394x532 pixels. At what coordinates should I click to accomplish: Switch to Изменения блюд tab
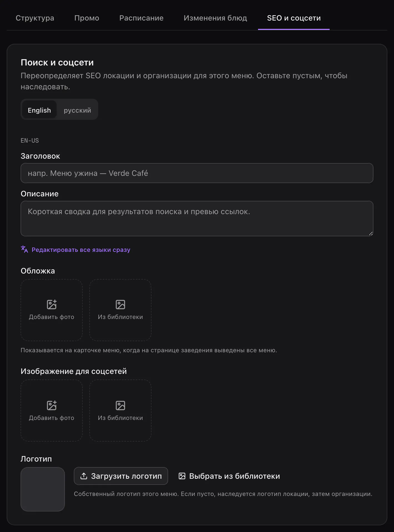(x=215, y=18)
